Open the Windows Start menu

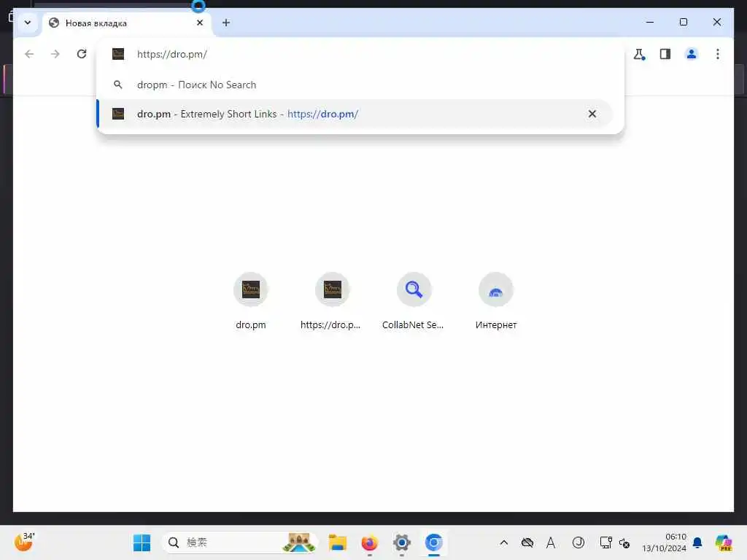pos(142,542)
